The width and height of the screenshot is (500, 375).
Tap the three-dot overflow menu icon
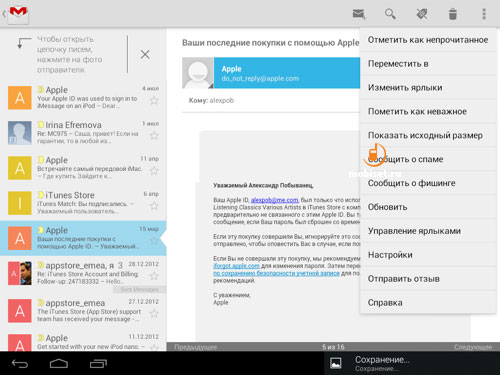click(484, 14)
